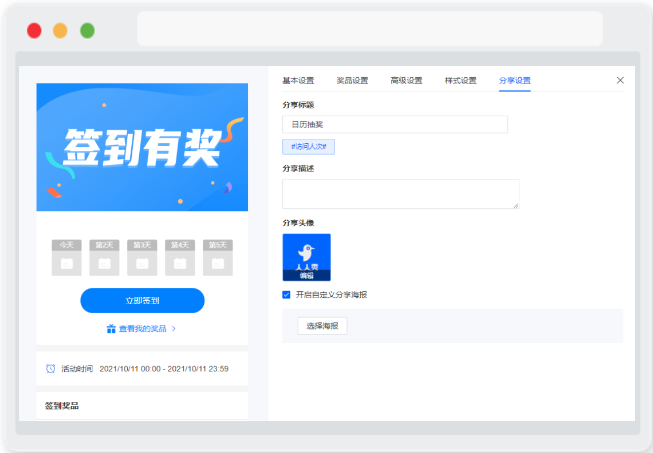Select the 分享设置 tab
The width and height of the screenshot is (653, 453).
[x=515, y=80]
